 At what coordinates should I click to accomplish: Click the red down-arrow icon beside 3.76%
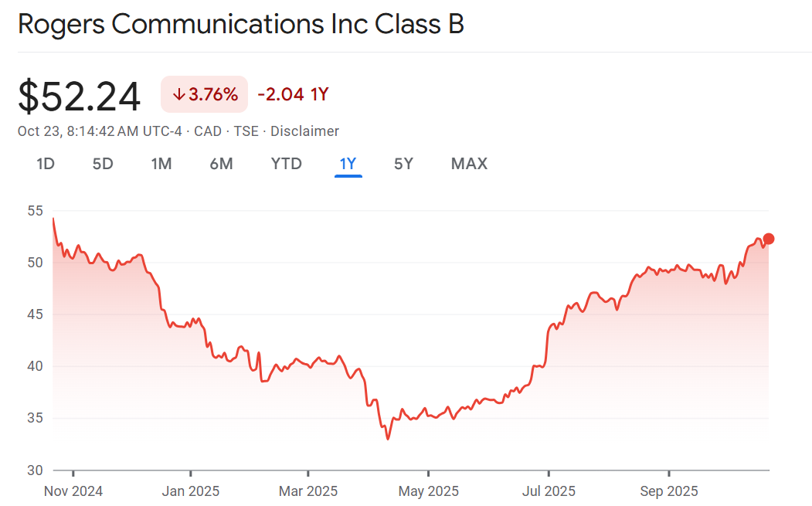point(178,95)
